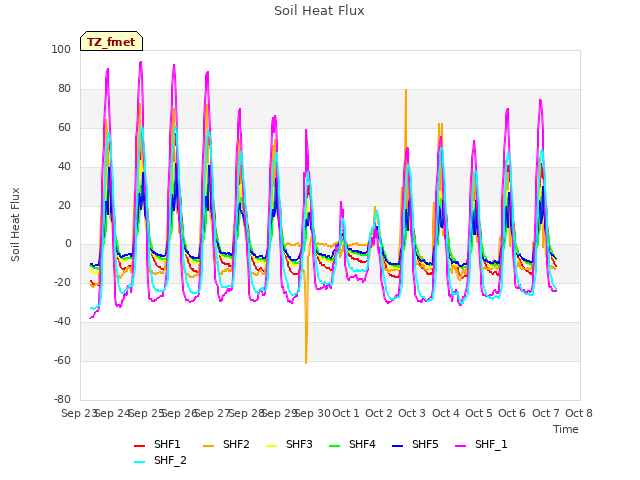
Task: Toggle the SHF4 legend entry
Action: coord(352,444)
